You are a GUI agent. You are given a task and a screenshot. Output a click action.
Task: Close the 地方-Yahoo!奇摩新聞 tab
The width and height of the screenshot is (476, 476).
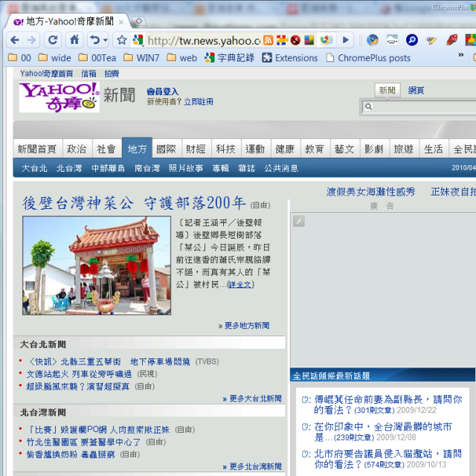click(120, 22)
